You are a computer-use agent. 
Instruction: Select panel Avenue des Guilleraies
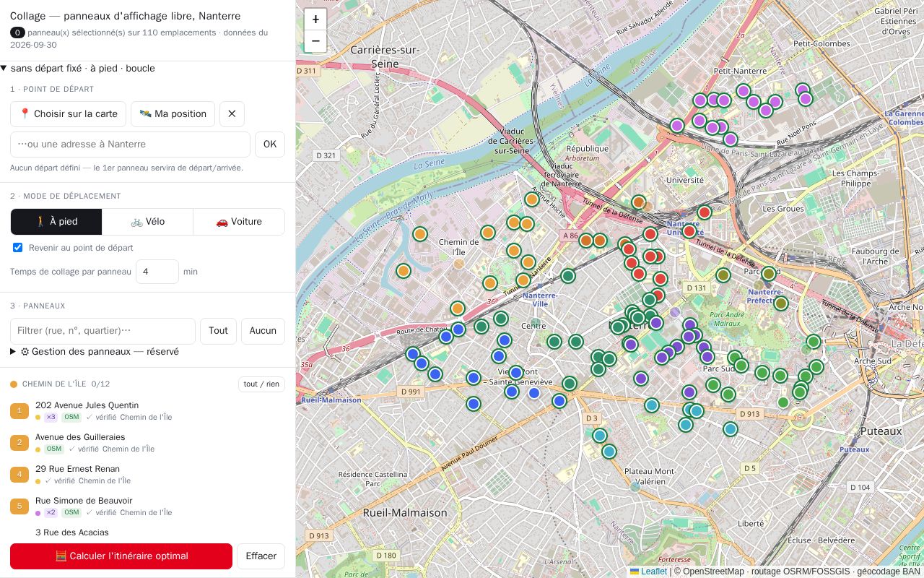pos(147,443)
